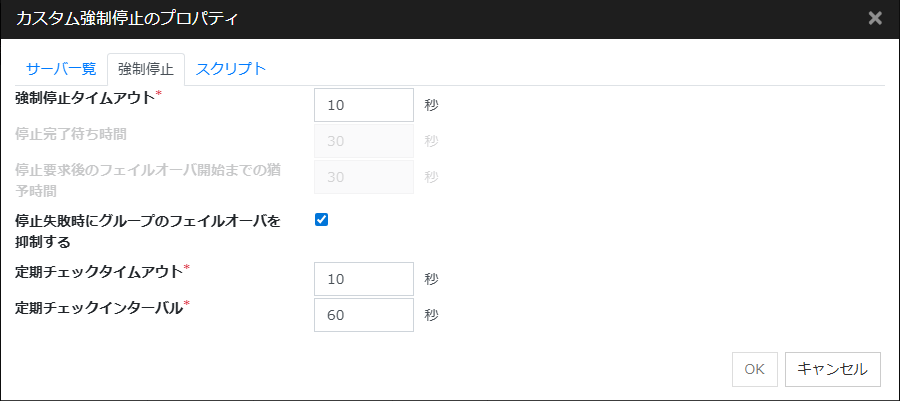900x401 pixels.
Task: Click the 強制停止タイムアウト label text
Action: 86,98
